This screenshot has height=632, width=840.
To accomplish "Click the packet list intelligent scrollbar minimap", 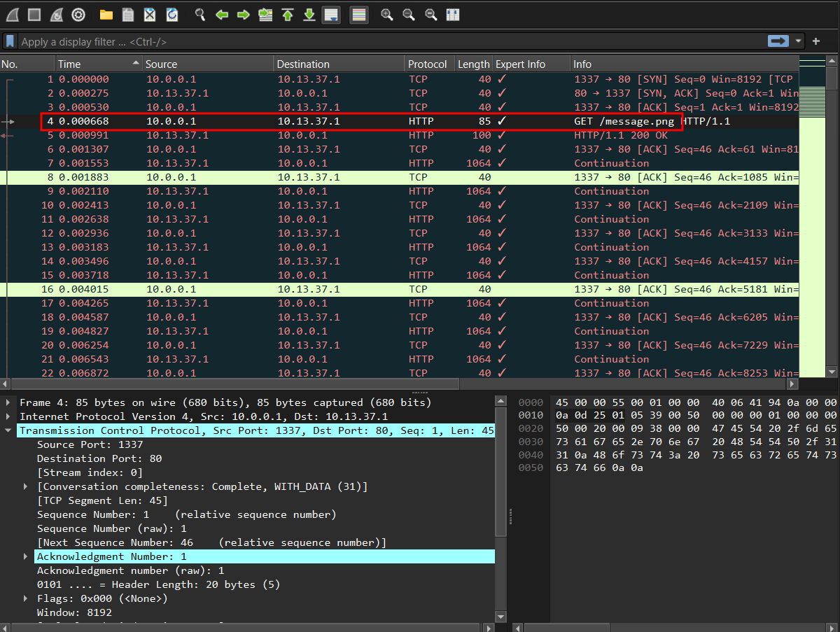I will coord(812,217).
